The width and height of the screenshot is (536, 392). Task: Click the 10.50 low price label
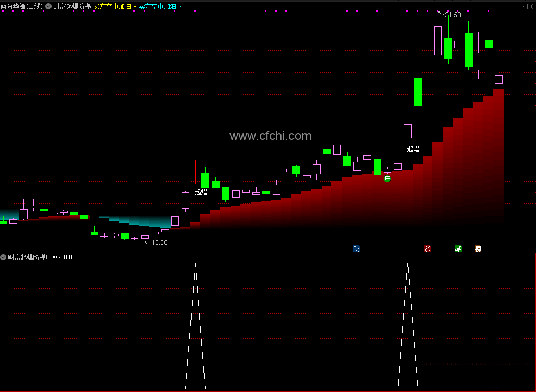click(159, 243)
